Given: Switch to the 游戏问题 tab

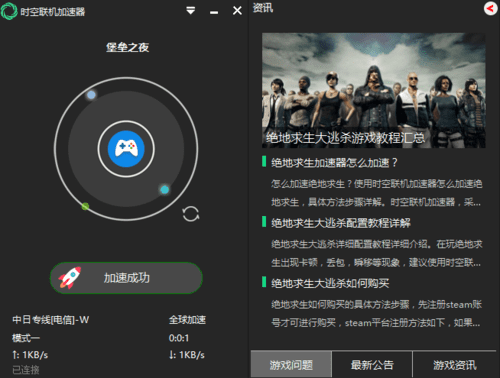Looking at the screenshot, I should click(291, 365).
